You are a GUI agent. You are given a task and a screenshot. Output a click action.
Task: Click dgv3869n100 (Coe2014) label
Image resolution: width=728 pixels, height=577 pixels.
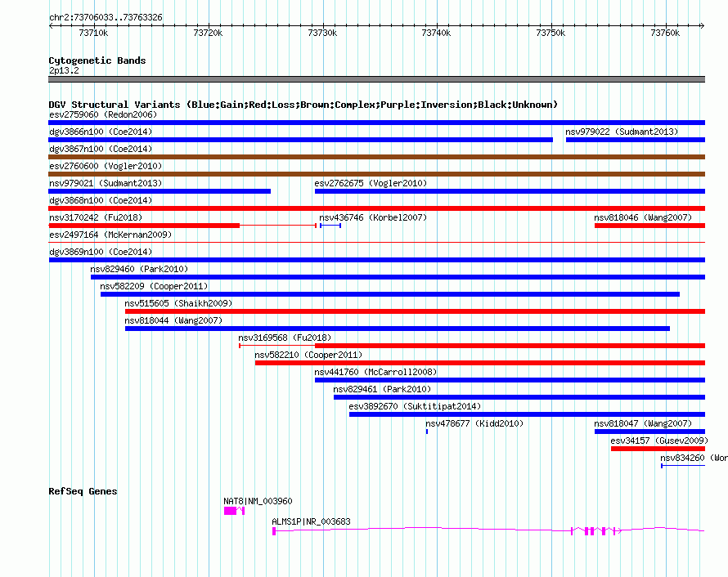101,252
